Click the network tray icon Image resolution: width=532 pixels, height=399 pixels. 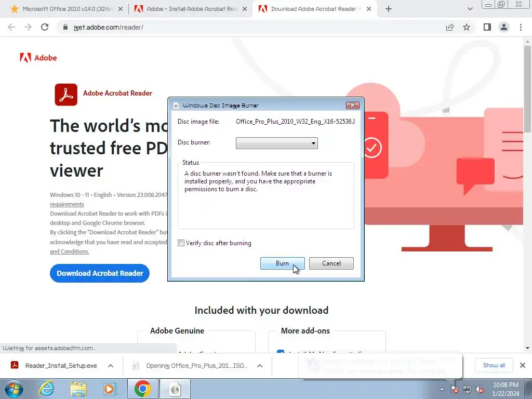(x=467, y=389)
